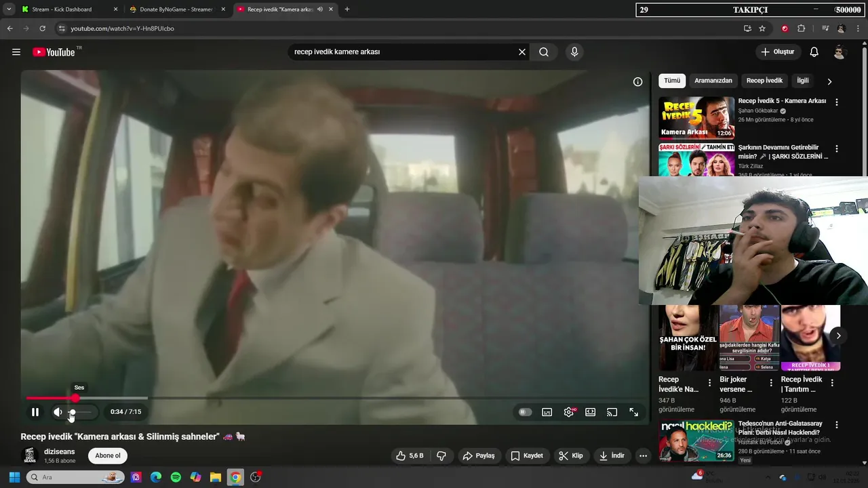868x488 pixels.
Task: Start voice search with the microphone icon
Action: pos(574,52)
